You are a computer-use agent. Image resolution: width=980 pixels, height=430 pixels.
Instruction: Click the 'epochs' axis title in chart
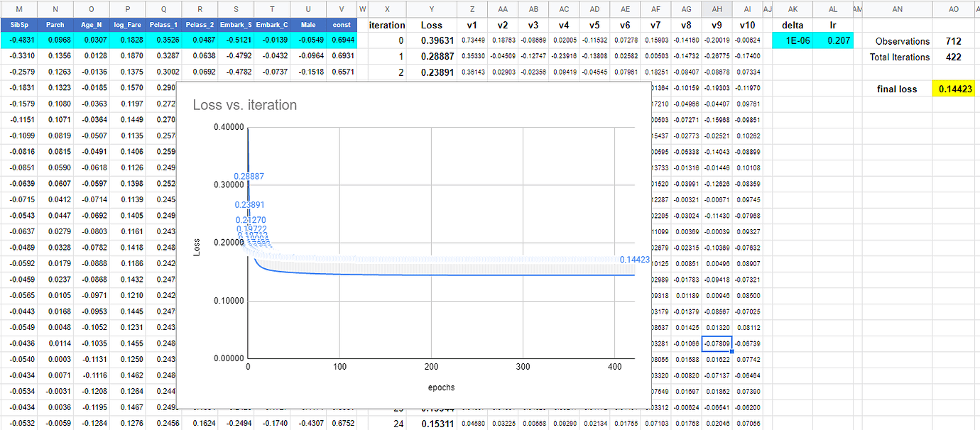tap(440, 387)
